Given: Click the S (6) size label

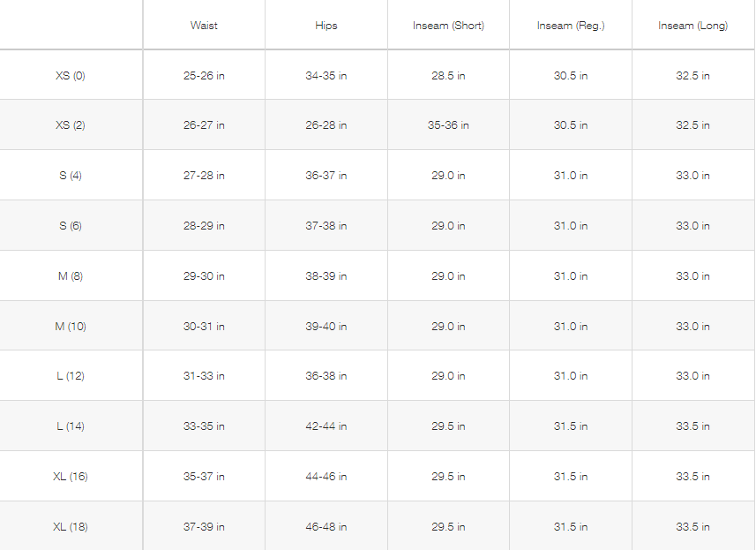Looking at the screenshot, I should click(71, 226).
